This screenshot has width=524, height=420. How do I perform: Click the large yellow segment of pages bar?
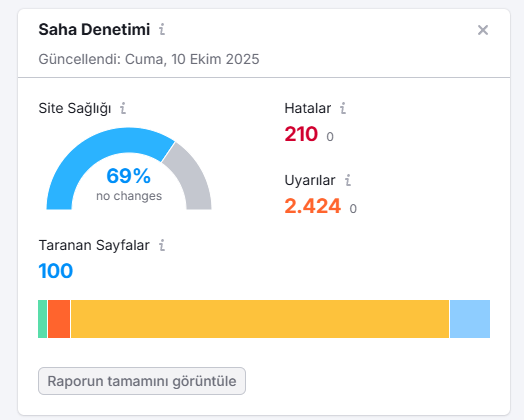[260, 319]
